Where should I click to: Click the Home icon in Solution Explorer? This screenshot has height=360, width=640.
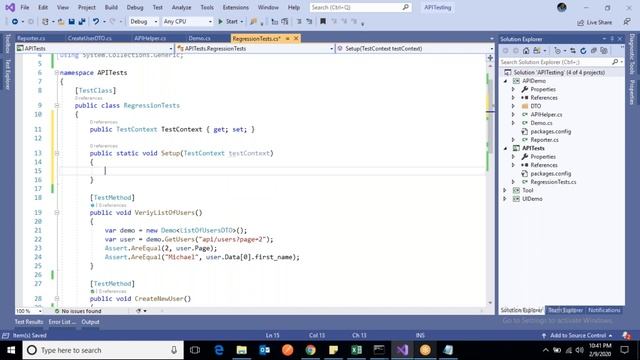[526, 51]
